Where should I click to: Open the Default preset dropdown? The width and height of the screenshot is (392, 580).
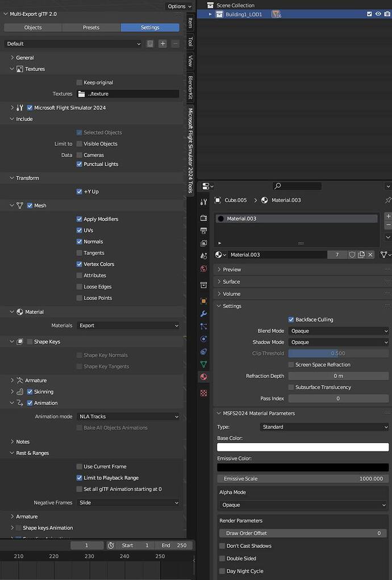click(x=73, y=44)
